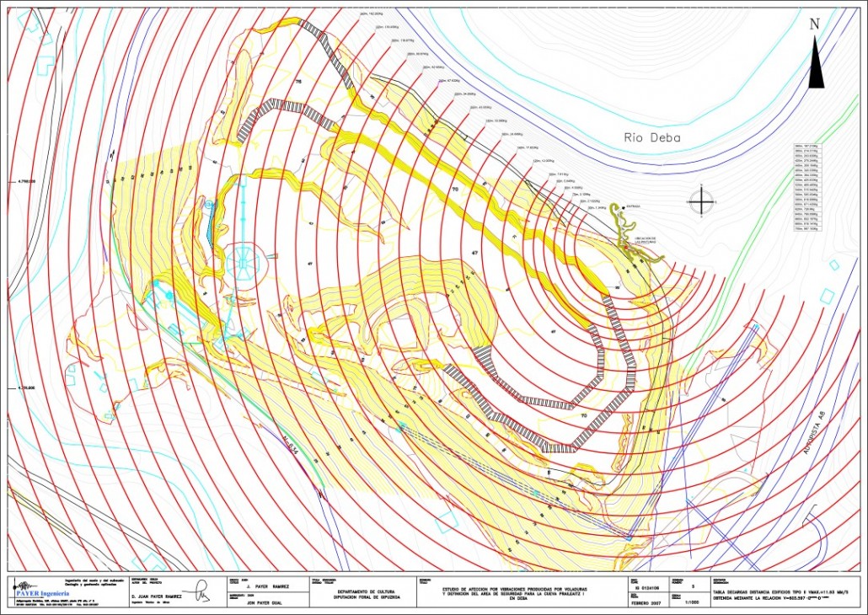Click the 'JON PAYER GUAL' name cell
The height and width of the screenshot is (615, 868).
(x=265, y=602)
